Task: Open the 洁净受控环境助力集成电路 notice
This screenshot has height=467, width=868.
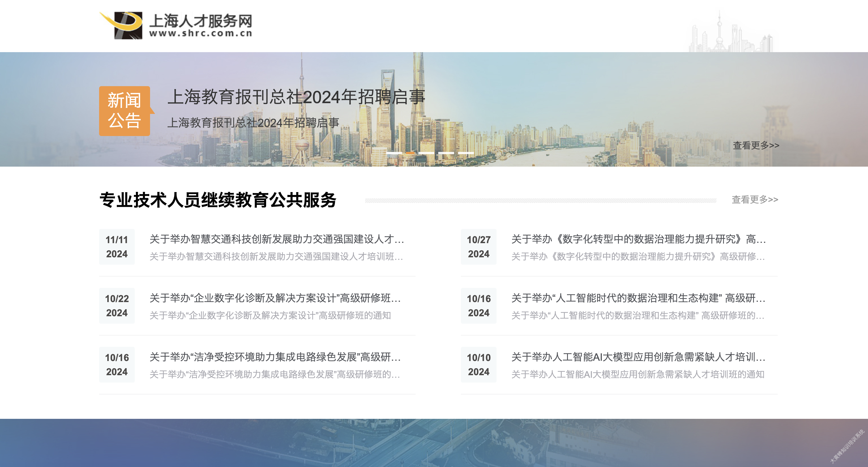Action: pos(275,357)
